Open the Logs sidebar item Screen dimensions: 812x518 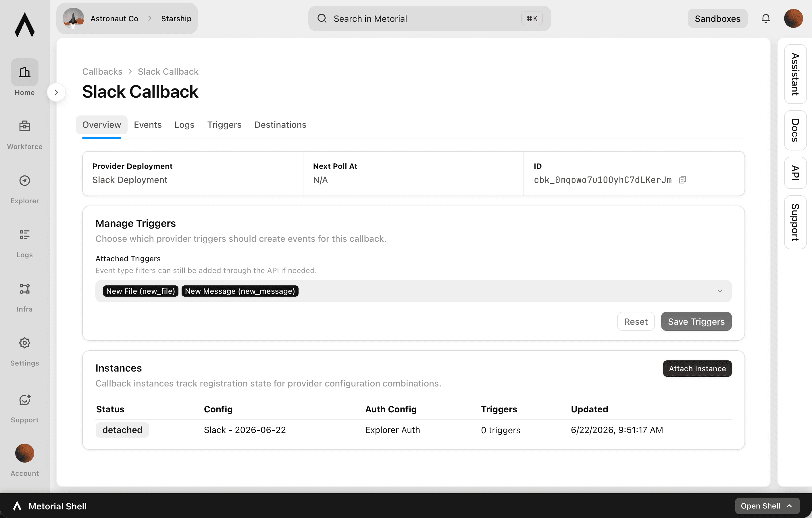pyautogui.click(x=25, y=243)
